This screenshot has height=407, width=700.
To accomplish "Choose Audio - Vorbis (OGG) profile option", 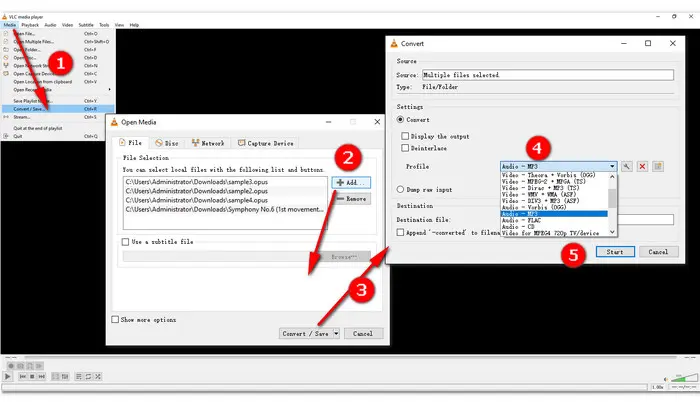I will tap(554, 207).
